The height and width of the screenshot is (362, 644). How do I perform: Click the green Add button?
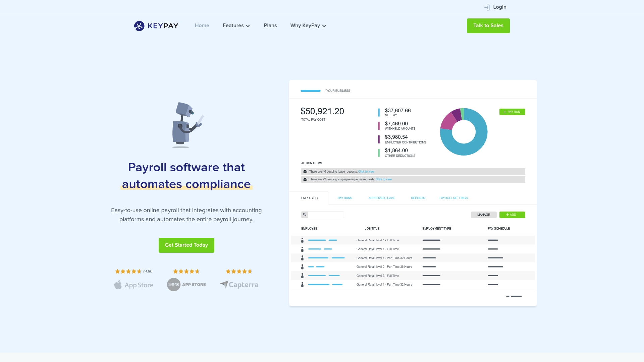pyautogui.click(x=512, y=215)
